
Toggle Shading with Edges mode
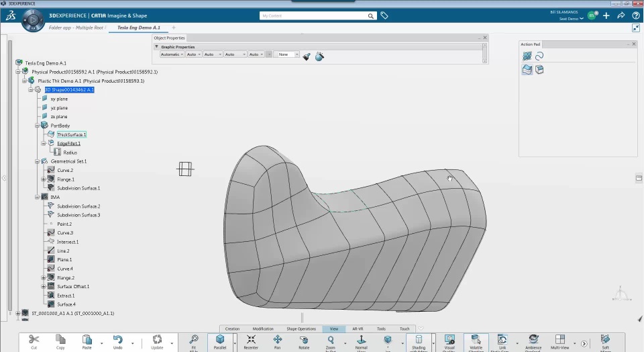click(x=419, y=342)
